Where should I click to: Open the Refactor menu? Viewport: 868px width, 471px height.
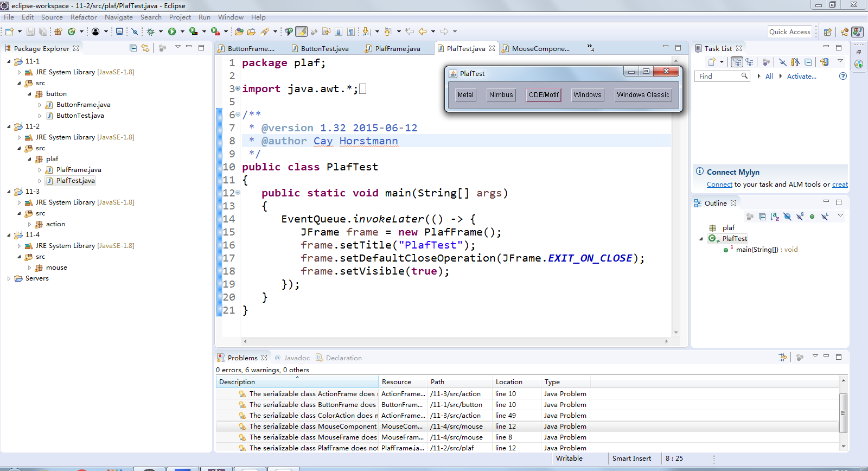[x=84, y=17]
